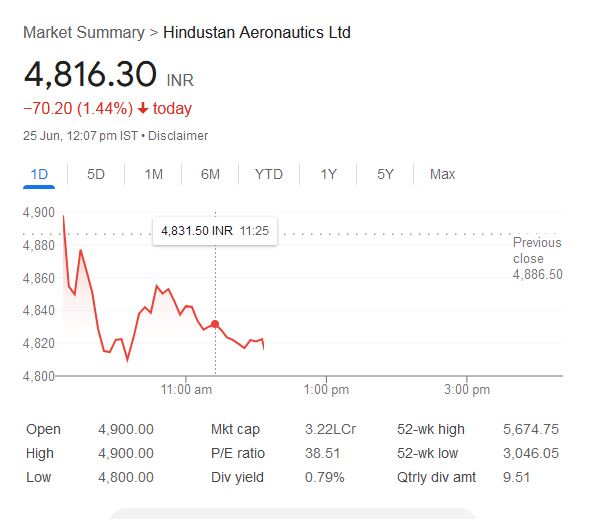Viewport: 615px width, 519px height.
Task: Click the P/E ratio value 38.51
Action: (x=321, y=453)
